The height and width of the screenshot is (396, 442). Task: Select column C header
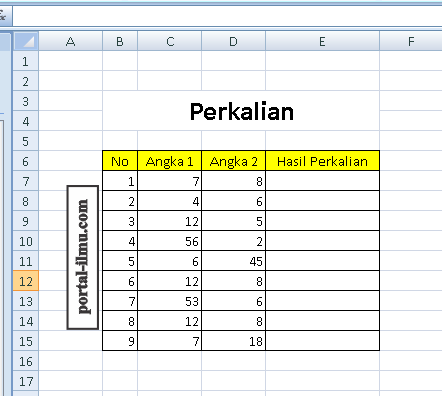click(x=170, y=41)
